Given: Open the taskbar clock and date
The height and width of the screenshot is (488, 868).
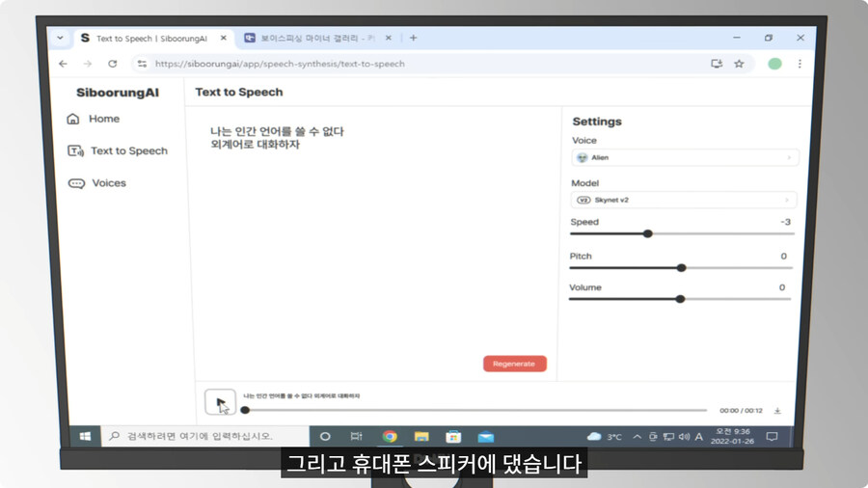Looking at the screenshot, I should pyautogui.click(x=732, y=437).
